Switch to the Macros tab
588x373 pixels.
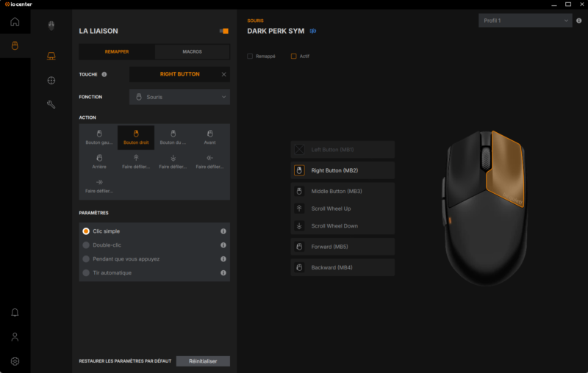click(x=192, y=51)
